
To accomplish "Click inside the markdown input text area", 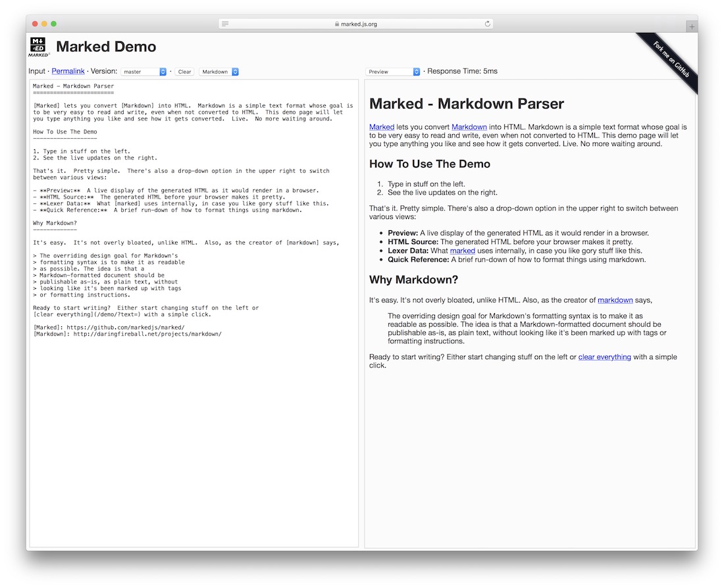I will 194,314.
